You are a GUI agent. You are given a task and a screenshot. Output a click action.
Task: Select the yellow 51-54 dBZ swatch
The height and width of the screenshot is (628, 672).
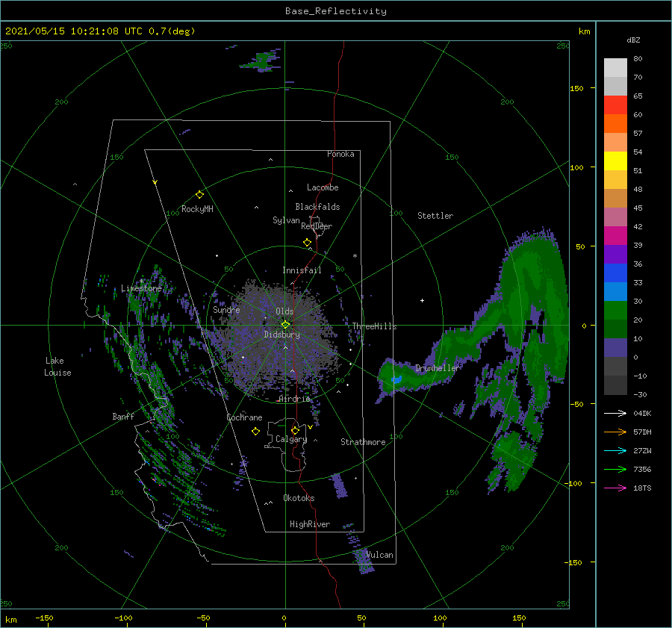coord(615,161)
